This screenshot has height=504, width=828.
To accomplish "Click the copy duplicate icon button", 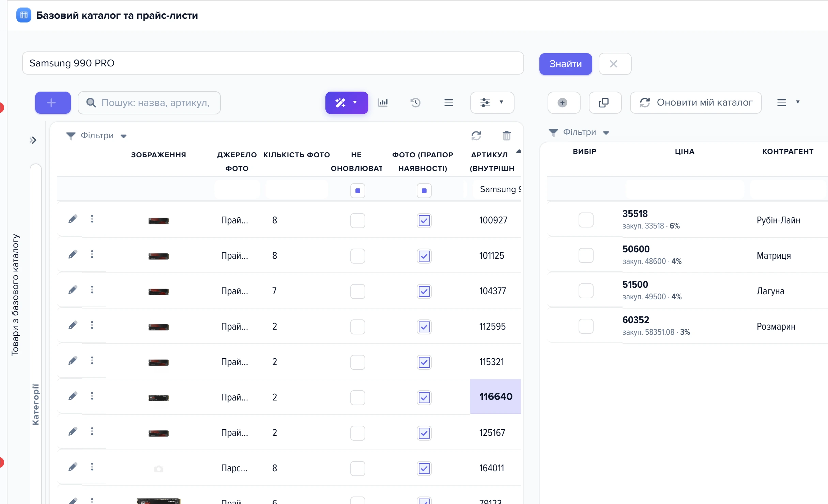I will pos(605,103).
